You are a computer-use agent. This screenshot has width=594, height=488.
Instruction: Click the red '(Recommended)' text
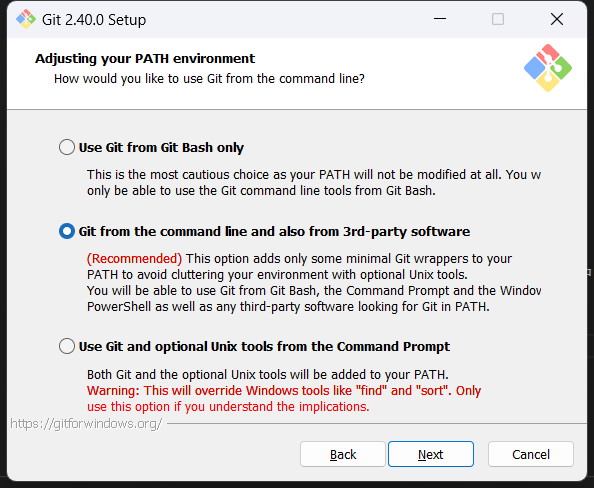pos(134,259)
